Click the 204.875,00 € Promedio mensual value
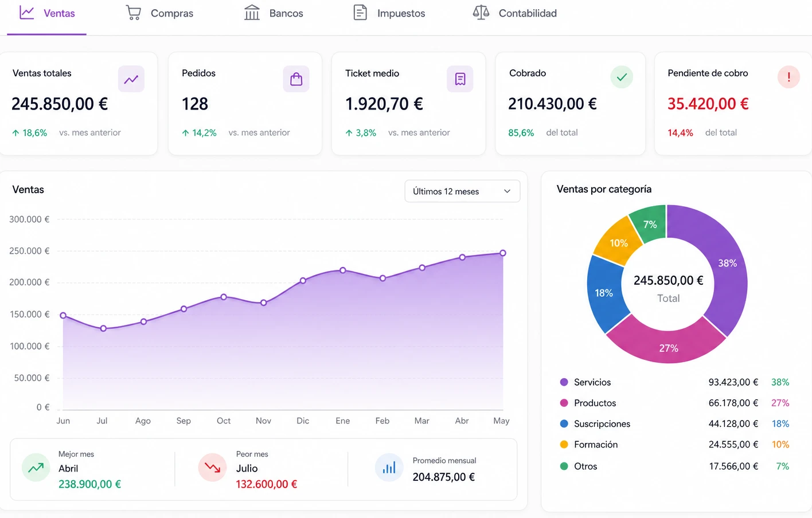812x518 pixels. pyautogui.click(x=444, y=477)
